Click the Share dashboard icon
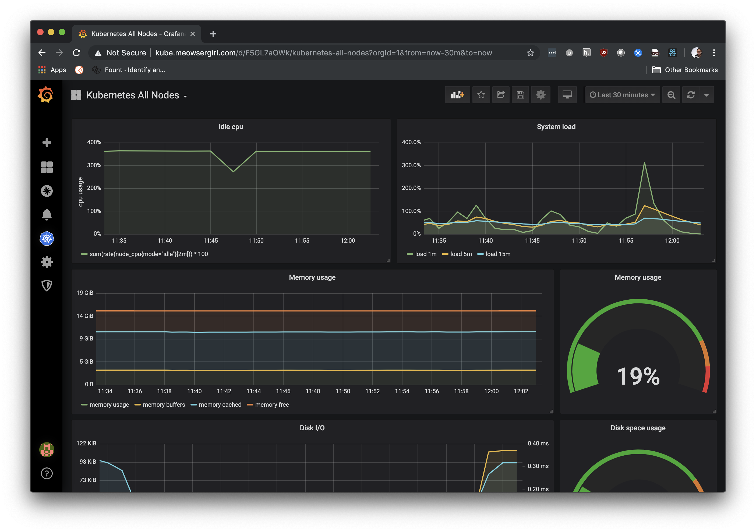756x532 pixels. click(x=501, y=95)
